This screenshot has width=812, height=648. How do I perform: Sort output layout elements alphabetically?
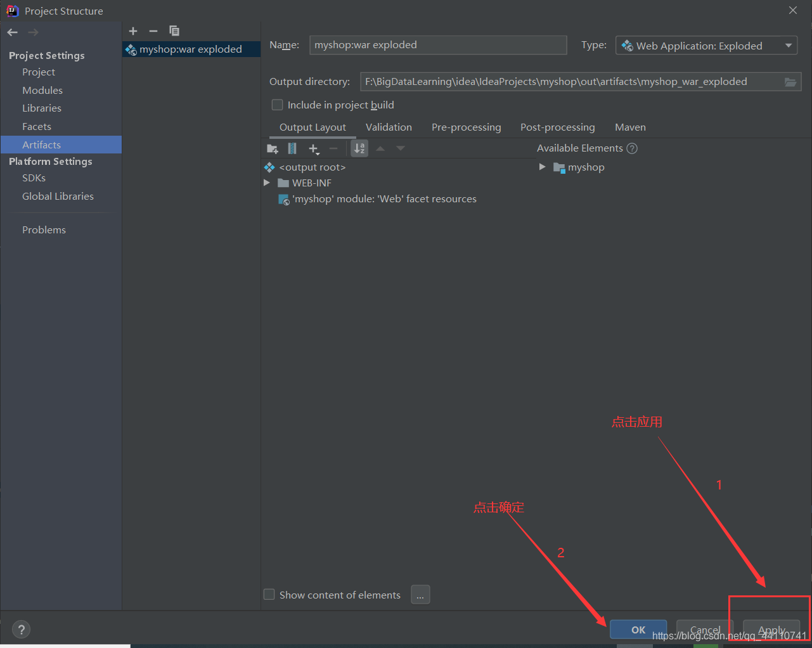tap(359, 148)
